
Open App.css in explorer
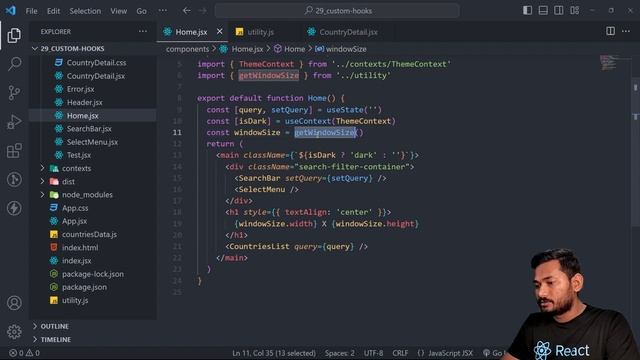click(75, 208)
